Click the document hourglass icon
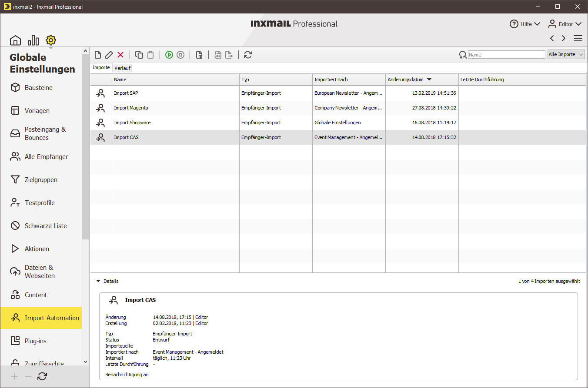The height and width of the screenshot is (388, 588). [x=199, y=55]
